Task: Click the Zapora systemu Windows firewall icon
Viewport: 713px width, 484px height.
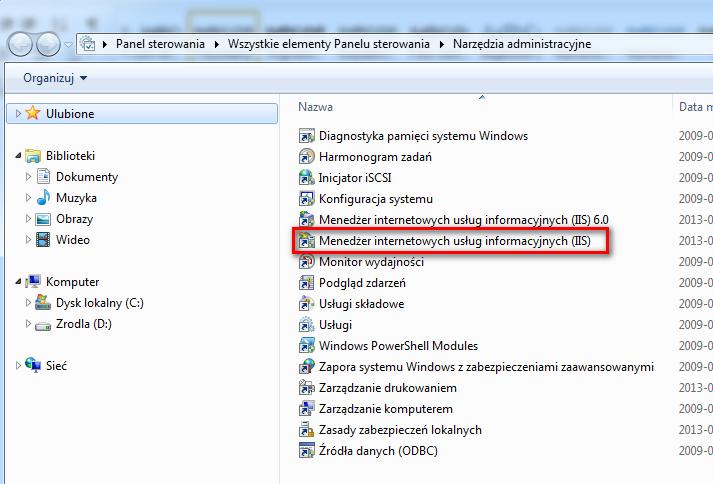Action: (x=306, y=367)
